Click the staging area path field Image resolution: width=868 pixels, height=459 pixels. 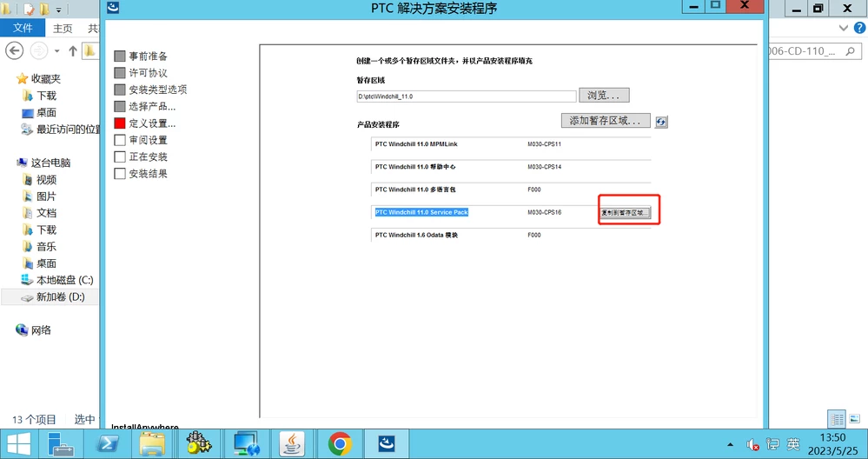[466, 96]
